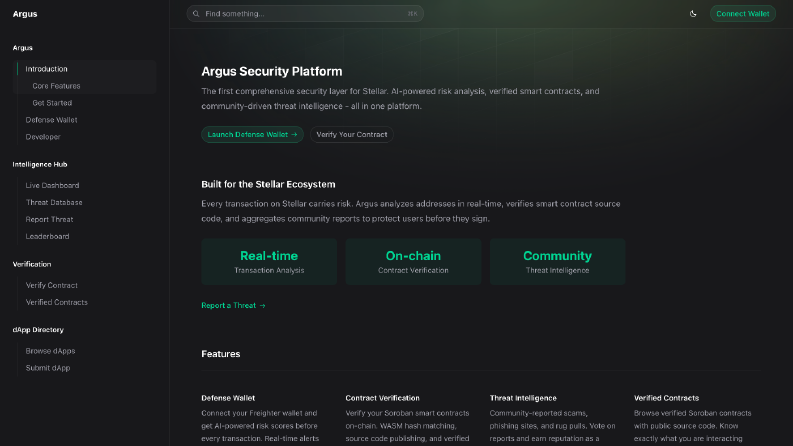Screen dimensions: 793x446
Task: Click Connect Wallet button
Action: pos(742,14)
